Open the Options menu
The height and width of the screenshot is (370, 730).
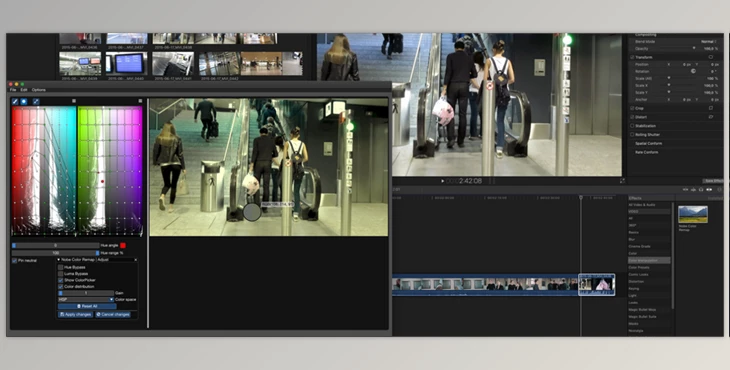[x=39, y=90]
